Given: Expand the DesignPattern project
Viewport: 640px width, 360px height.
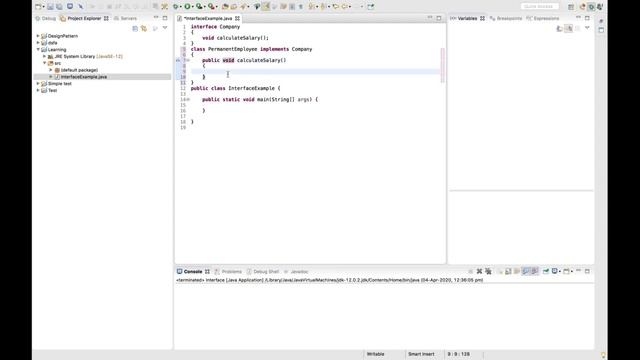Looking at the screenshot, I should click(x=38, y=36).
